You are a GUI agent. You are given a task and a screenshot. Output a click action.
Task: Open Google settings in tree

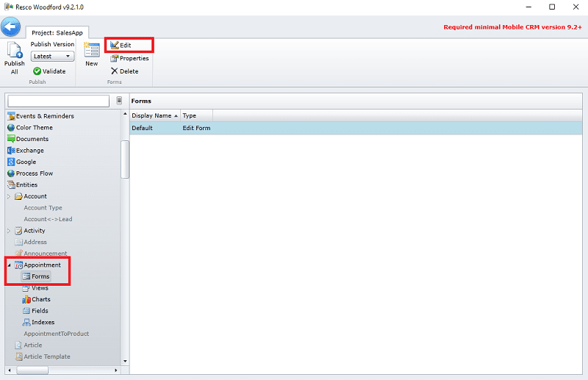point(22,162)
